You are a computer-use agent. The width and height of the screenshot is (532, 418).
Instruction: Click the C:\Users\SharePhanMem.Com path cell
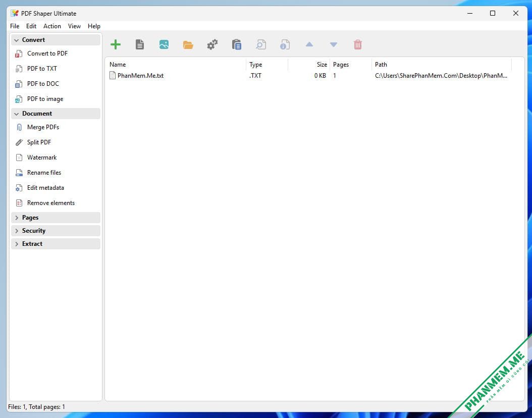pos(441,75)
